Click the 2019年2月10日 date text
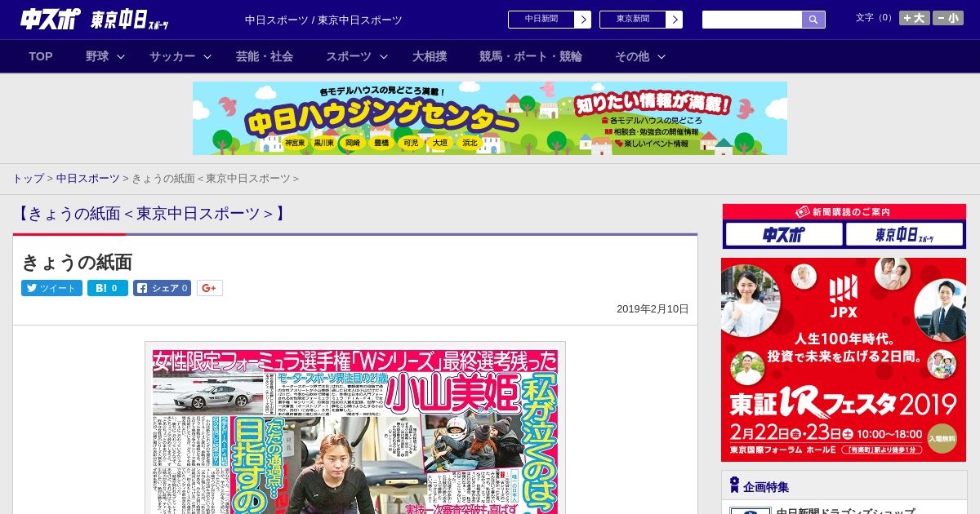 click(x=653, y=309)
